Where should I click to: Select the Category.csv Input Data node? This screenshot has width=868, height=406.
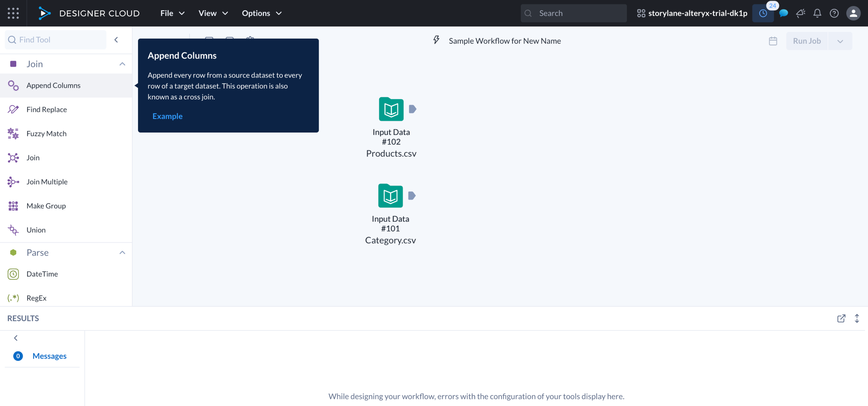pos(390,196)
